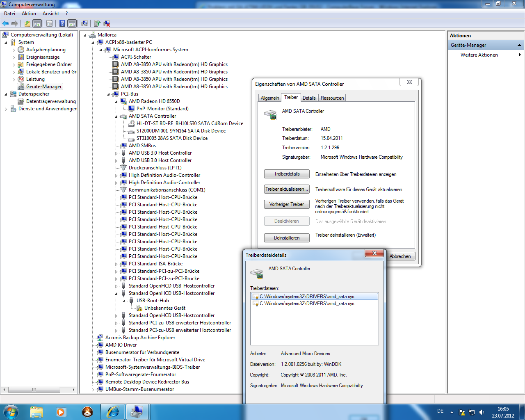525x420 pixels.
Task: Click the Properties toolbar icon
Action: pyautogui.click(x=49, y=23)
